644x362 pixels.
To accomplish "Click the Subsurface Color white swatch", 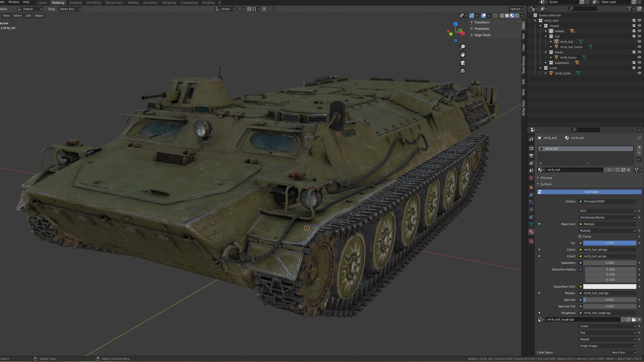I will click(609, 287).
